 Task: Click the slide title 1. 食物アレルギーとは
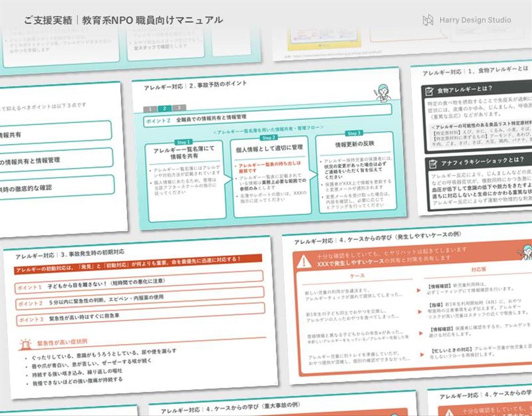498,70
